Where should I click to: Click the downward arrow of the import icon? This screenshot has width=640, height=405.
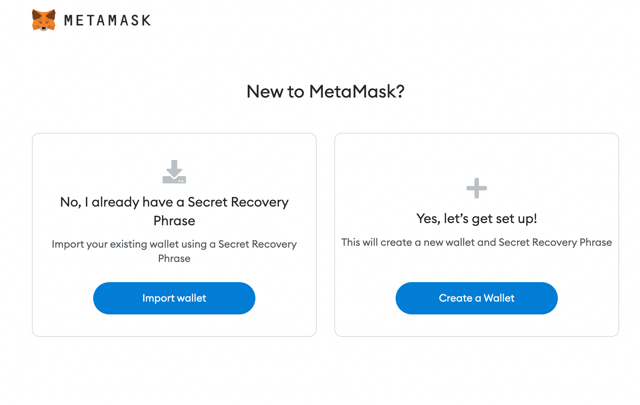(174, 168)
